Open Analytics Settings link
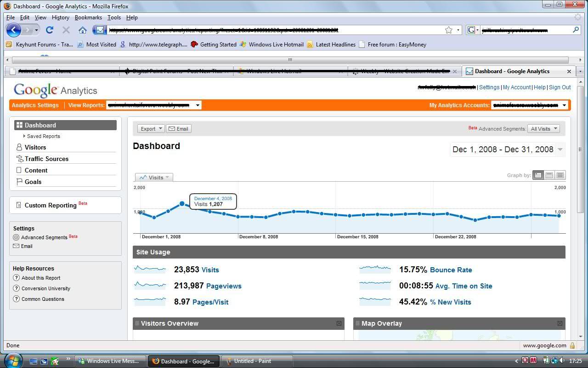Screen dimensions: 588x368 pos(35,105)
